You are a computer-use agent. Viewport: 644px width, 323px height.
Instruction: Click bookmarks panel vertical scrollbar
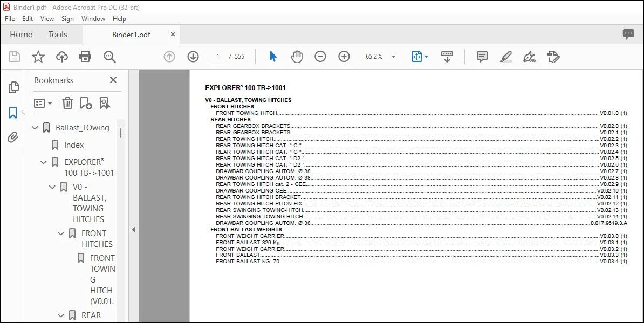pyautogui.click(x=120, y=133)
